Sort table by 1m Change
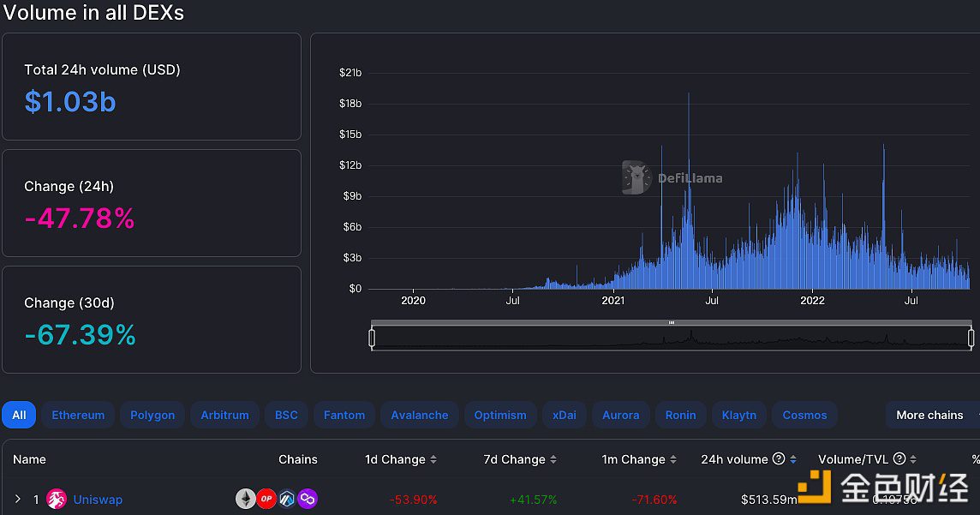Viewport: 980px width, 515px height. tap(672, 460)
